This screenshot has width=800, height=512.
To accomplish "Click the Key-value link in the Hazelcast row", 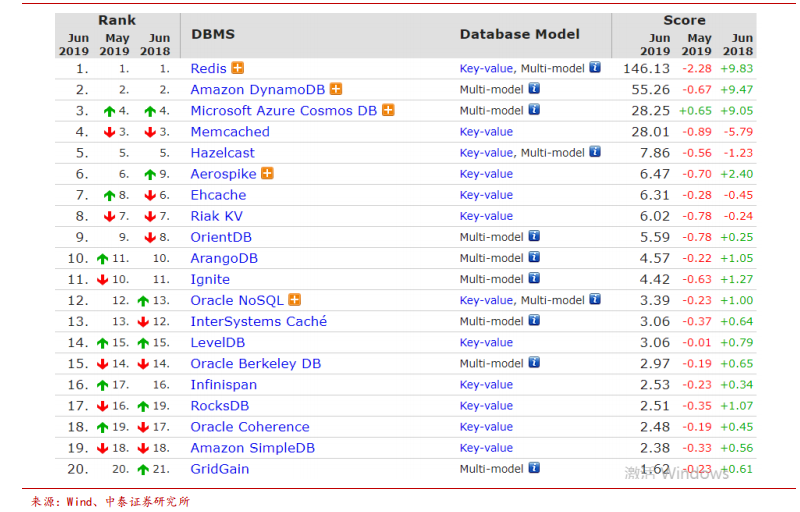I will coord(486,153).
